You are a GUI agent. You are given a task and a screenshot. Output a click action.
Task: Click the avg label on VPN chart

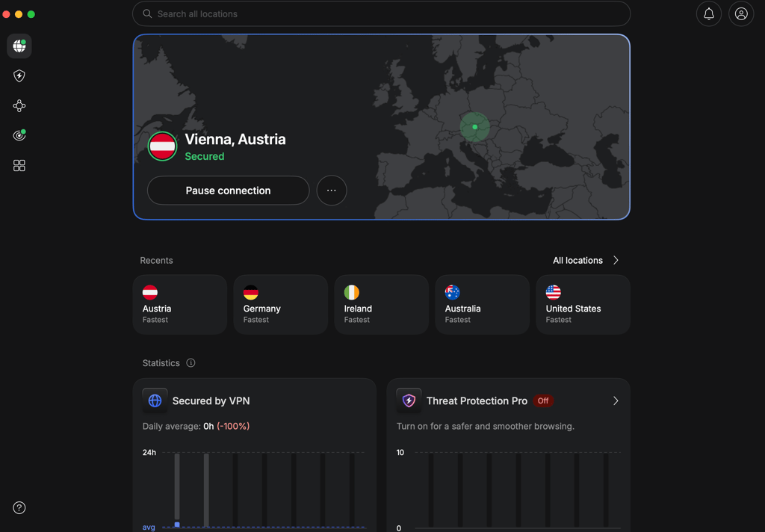(x=149, y=527)
